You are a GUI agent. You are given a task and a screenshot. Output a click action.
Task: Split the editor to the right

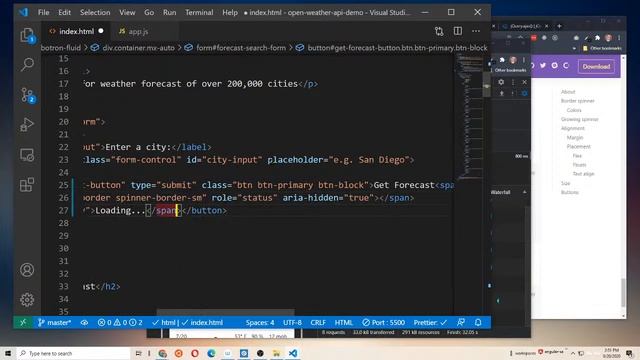458,31
